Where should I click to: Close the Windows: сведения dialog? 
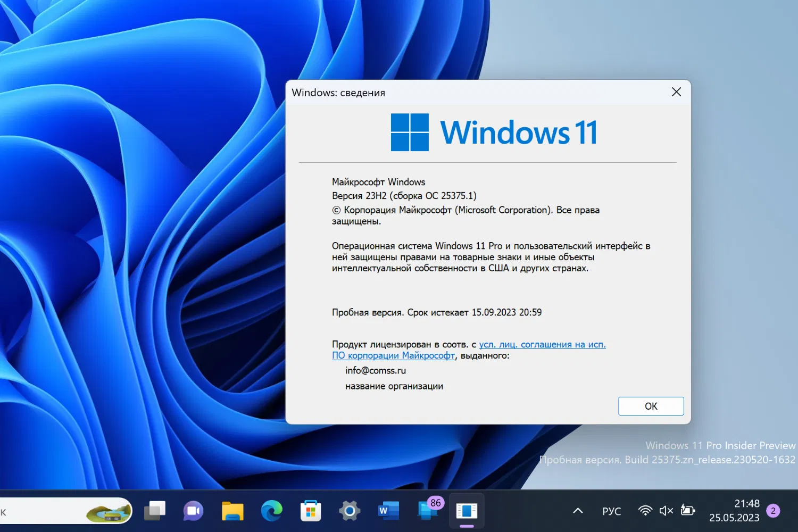(x=676, y=92)
